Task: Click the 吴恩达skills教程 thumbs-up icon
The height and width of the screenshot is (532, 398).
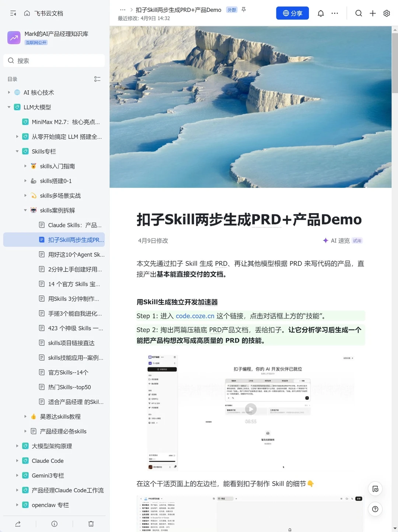Action: click(x=34, y=417)
